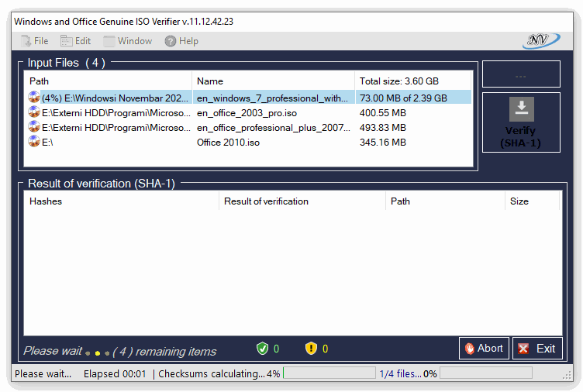This screenshot has width=583, height=392.
Task: Click the Total size: 3.60 GB column header
Action: click(413, 81)
